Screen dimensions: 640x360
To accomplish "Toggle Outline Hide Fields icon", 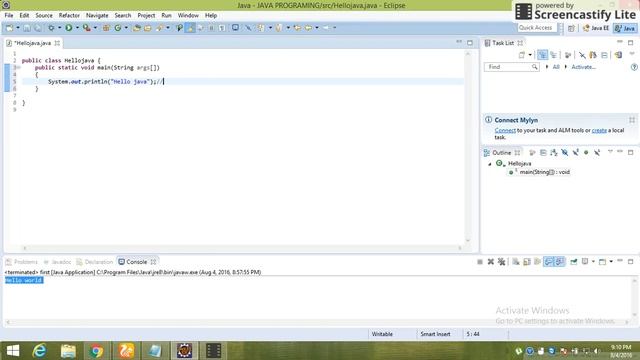I will click(564, 153).
